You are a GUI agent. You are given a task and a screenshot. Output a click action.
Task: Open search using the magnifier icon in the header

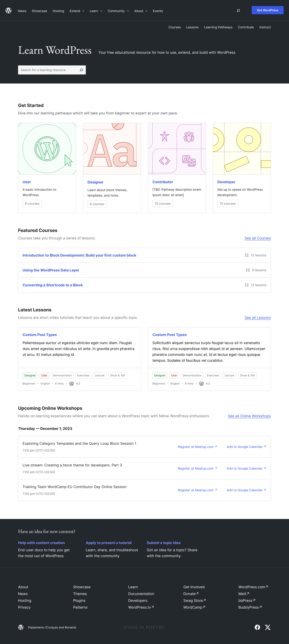[238, 11]
